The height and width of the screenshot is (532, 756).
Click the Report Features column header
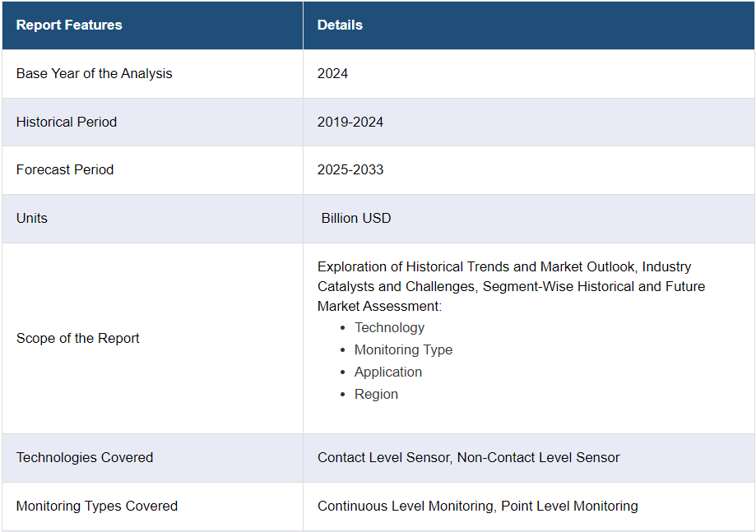69,25
